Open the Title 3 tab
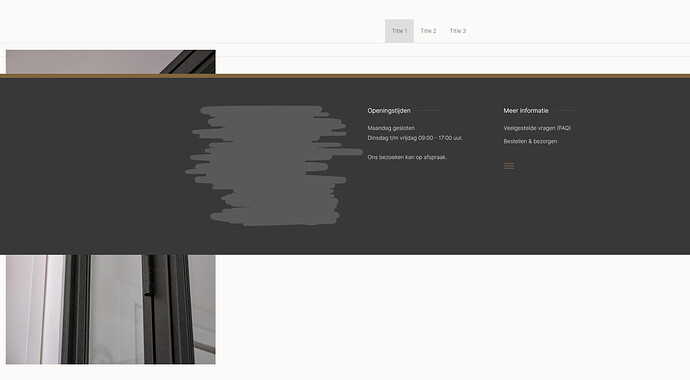The width and height of the screenshot is (690, 380). (458, 31)
